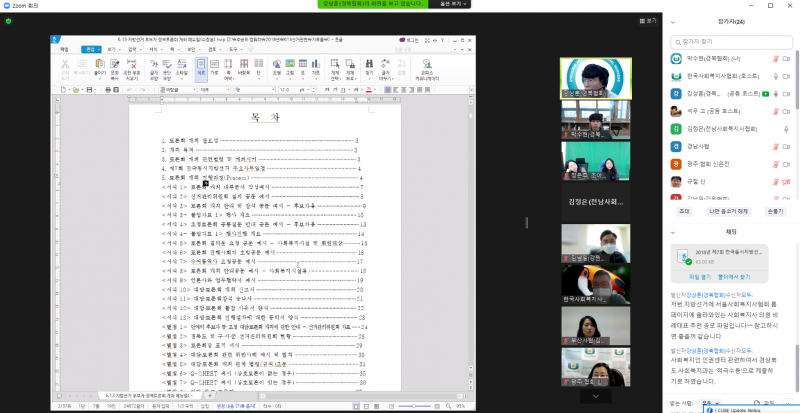The width and height of the screenshot is (800, 413).
Task: Click the page margins (쪽 여백) icon
Action: (x=228, y=64)
